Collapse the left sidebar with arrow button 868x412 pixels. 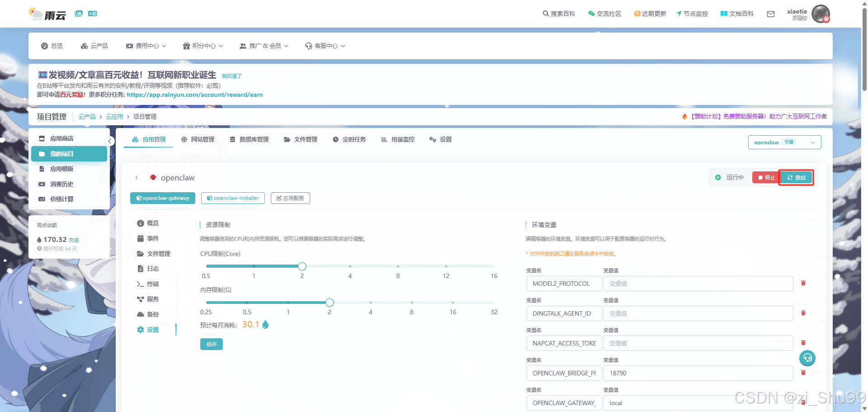[109, 141]
